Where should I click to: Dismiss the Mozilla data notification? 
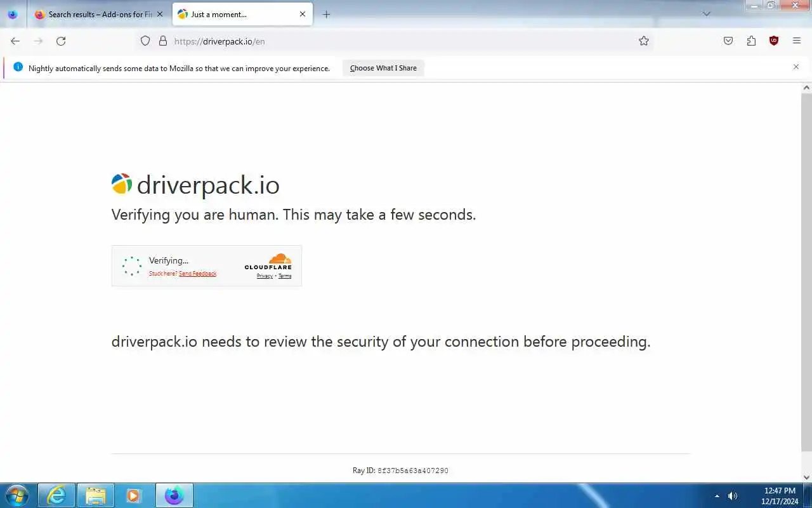pos(796,67)
